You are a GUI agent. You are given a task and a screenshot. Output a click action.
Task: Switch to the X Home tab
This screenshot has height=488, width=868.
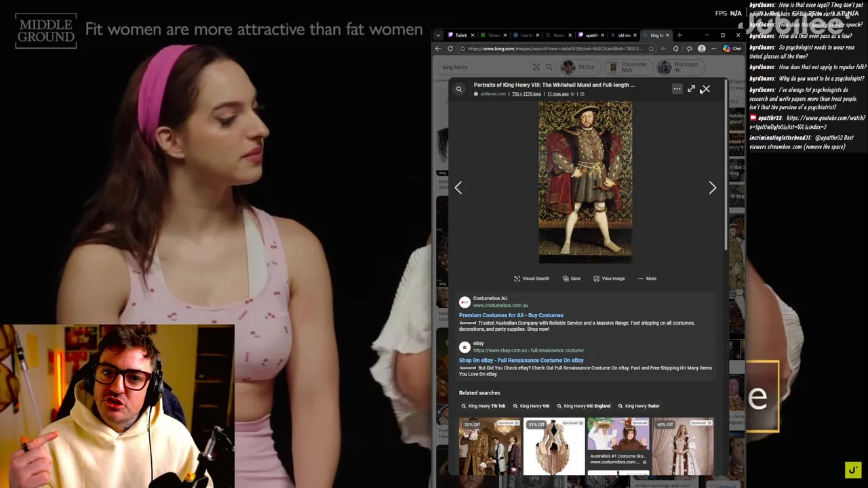click(558, 35)
